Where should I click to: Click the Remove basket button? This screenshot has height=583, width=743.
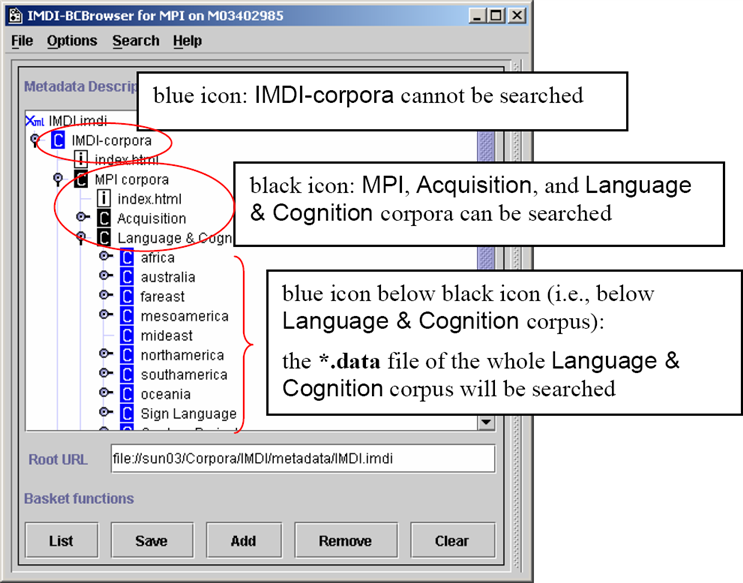pos(345,540)
